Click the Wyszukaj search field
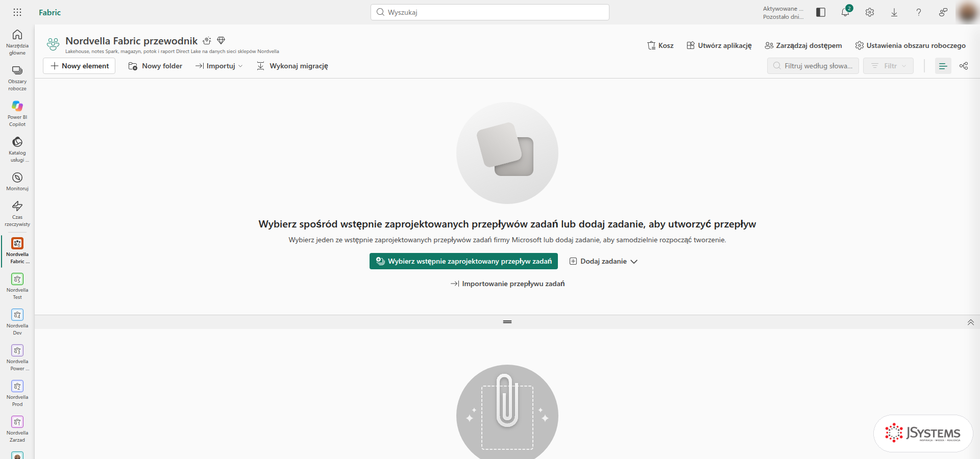The width and height of the screenshot is (980, 459). [490, 12]
